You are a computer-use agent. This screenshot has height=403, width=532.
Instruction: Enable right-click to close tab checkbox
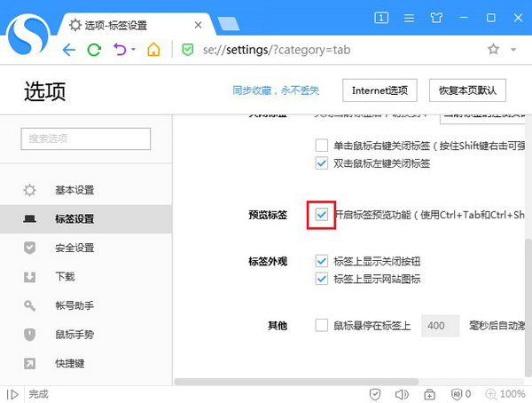tap(322, 145)
